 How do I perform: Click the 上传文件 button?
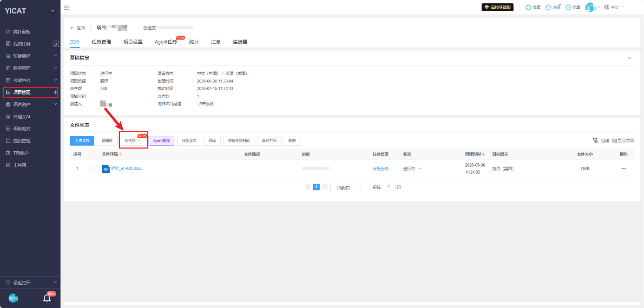pyautogui.click(x=82, y=141)
